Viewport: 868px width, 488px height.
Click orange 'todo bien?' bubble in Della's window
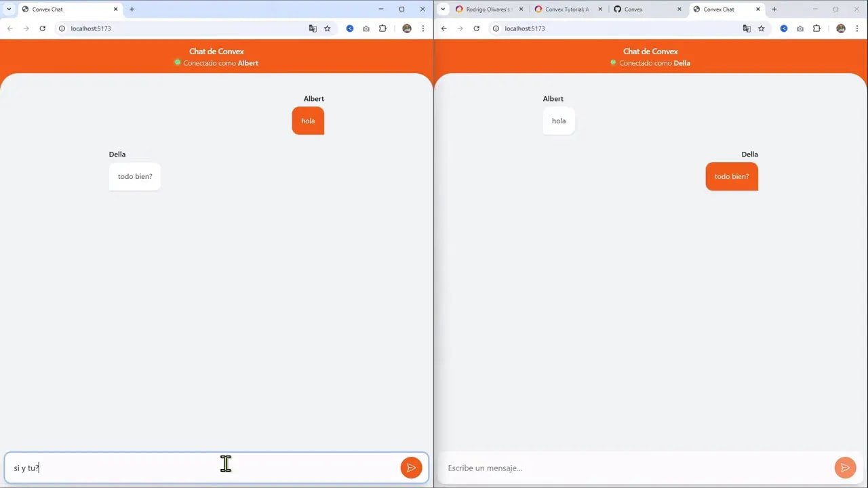[x=732, y=176]
